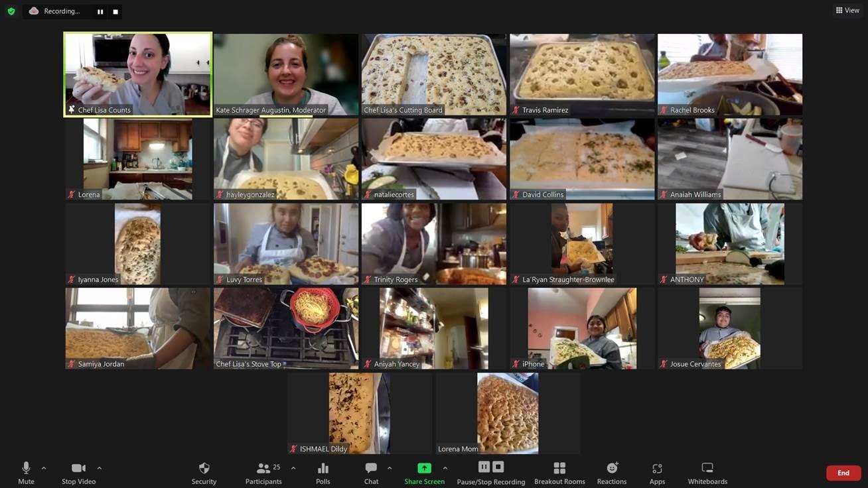Image resolution: width=868 pixels, height=488 pixels.
Task: Select Chef Lisa's Stove Top video tile
Action: pos(286,328)
